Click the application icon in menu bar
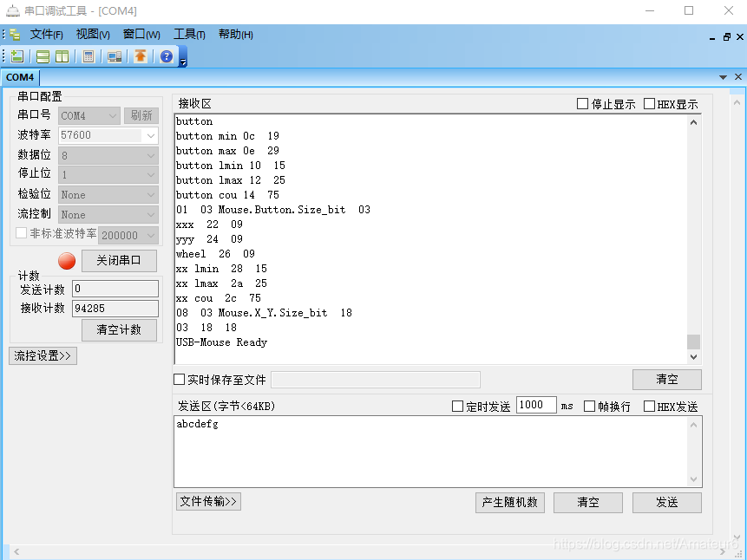This screenshot has height=560, width=747. 15,35
